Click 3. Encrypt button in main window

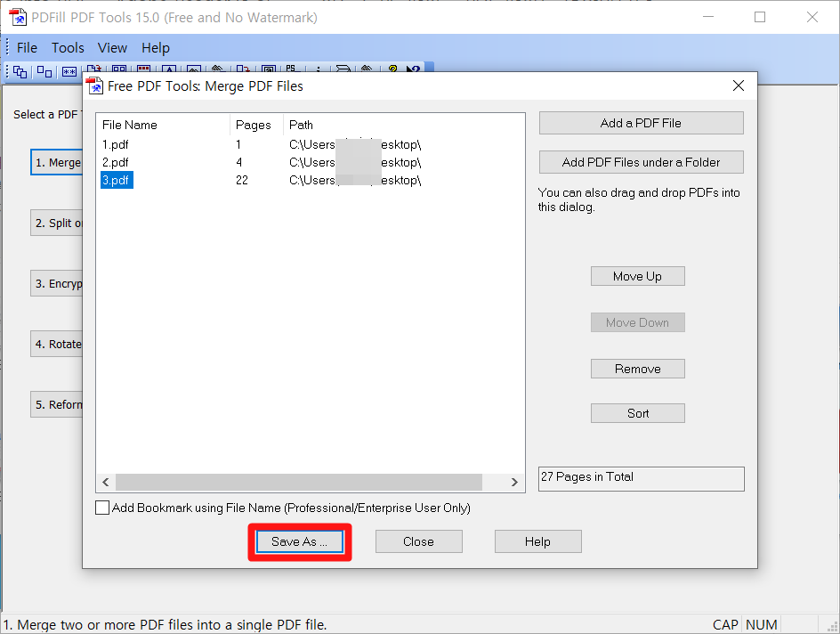click(x=57, y=283)
